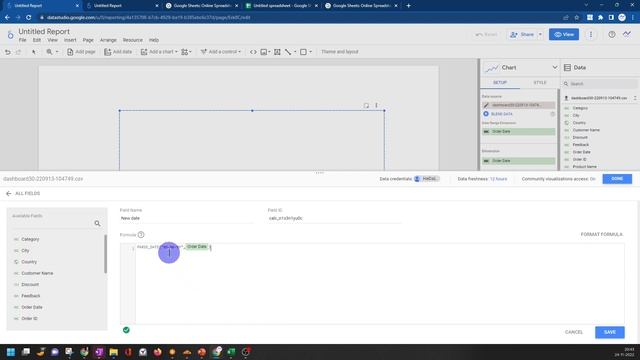Image resolution: width=640 pixels, height=360 pixels.
Task: Switch to the SETUP tab
Action: click(500, 82)
